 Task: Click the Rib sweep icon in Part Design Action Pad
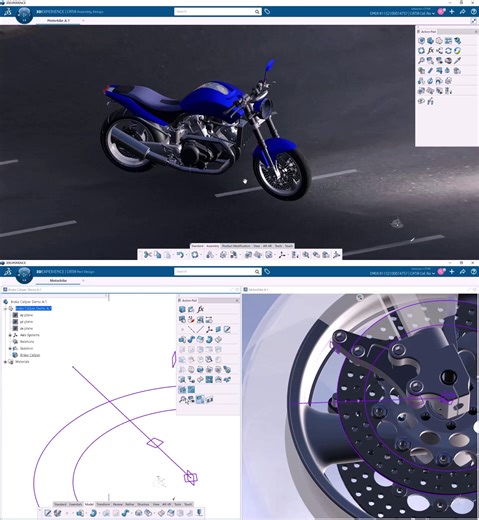click(x=191, y=340)
